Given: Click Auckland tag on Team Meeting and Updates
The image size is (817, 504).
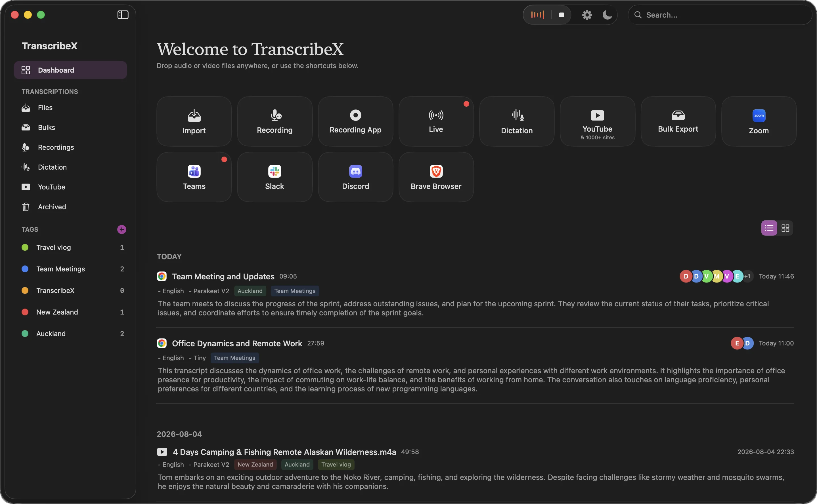Looking at the screenshot, I should click(250, 291).
